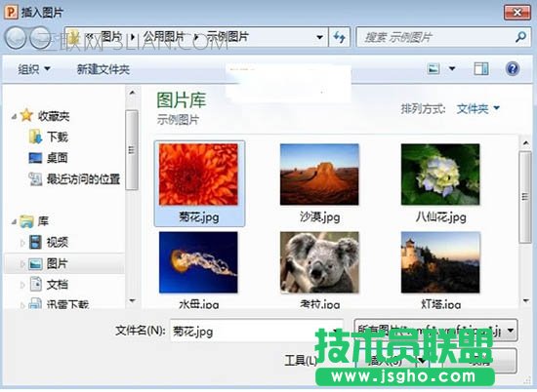Click 新建文件夹 button
537x392 pixels.
tap(103, 69)
